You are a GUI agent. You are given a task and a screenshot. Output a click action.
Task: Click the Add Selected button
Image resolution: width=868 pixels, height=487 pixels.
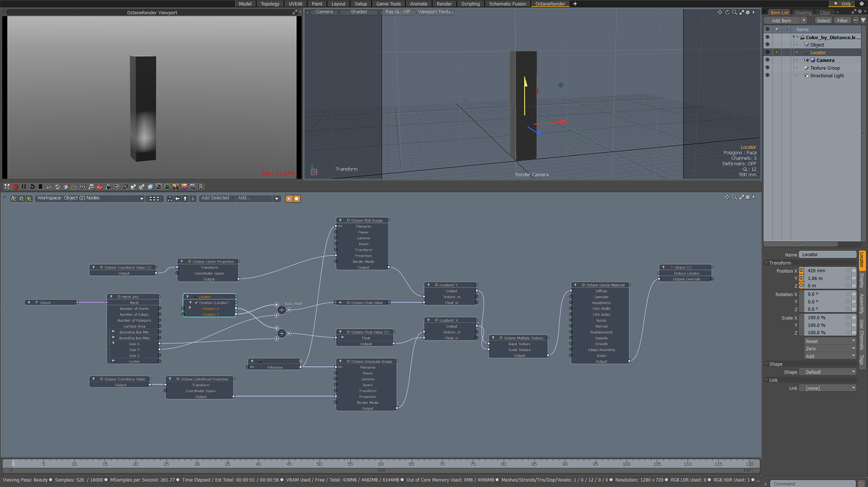coord(215,198)
